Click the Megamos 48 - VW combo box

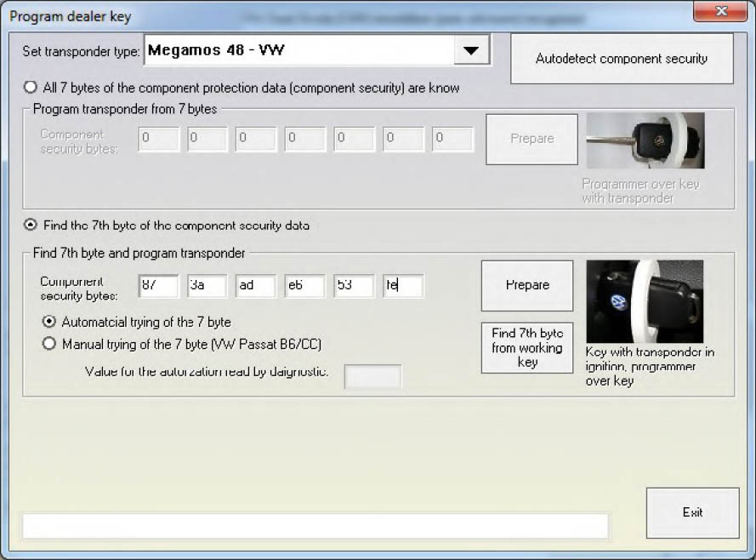pyautogui.click(x=302, y=50)
